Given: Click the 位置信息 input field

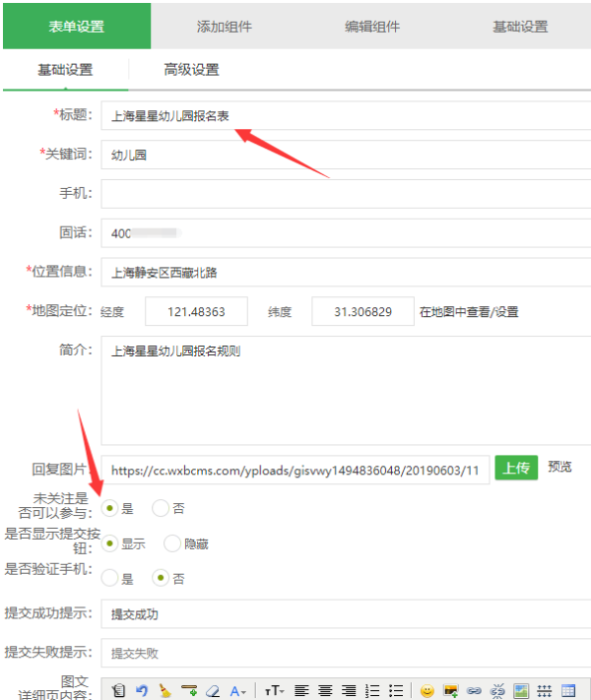Looking at the screenshot, I should click(346, 272).
